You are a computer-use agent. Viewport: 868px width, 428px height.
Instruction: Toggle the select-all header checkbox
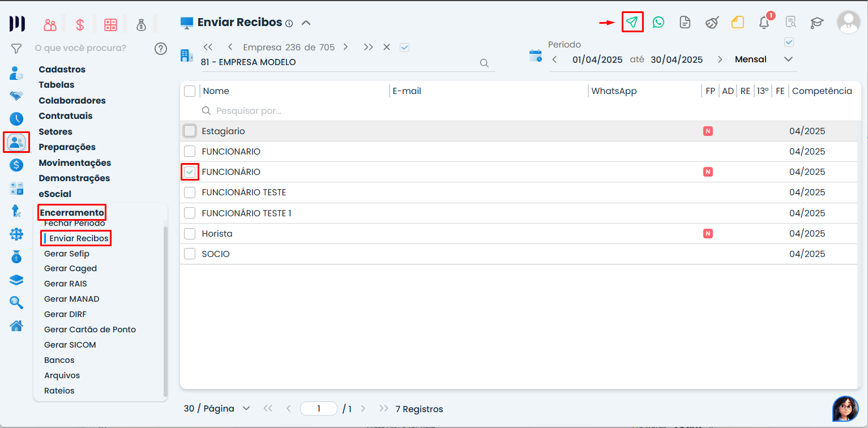[190, 91]
